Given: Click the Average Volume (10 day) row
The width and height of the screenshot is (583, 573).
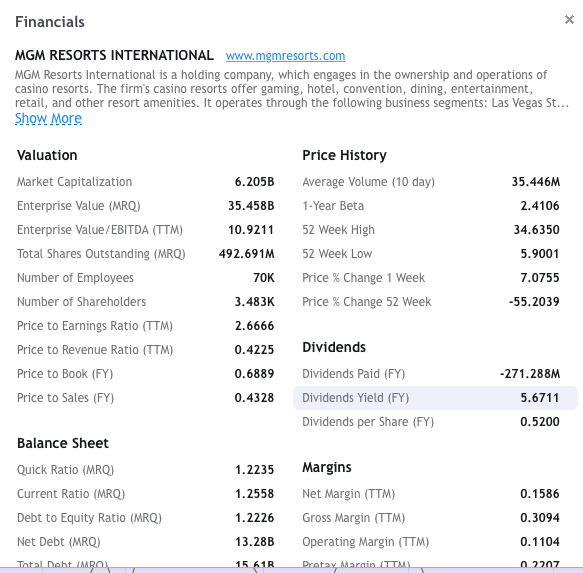Looking at the screenshot, I should (435, 182).
